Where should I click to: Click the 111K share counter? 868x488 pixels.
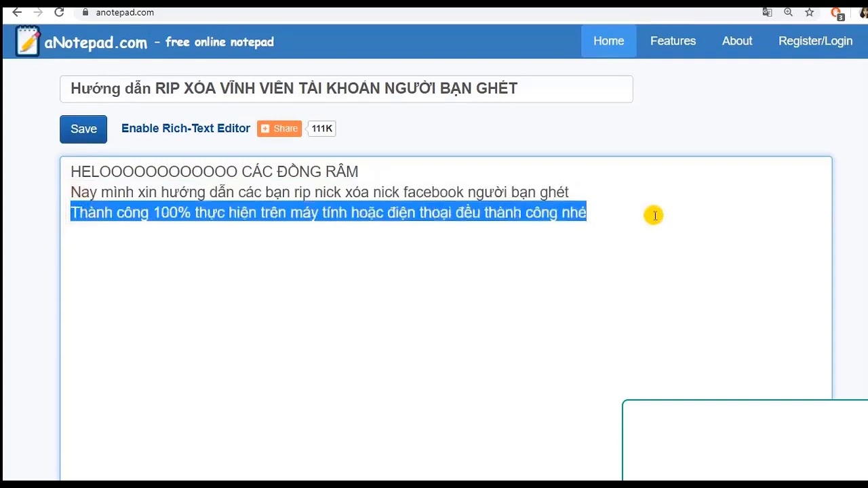point(322,129)
